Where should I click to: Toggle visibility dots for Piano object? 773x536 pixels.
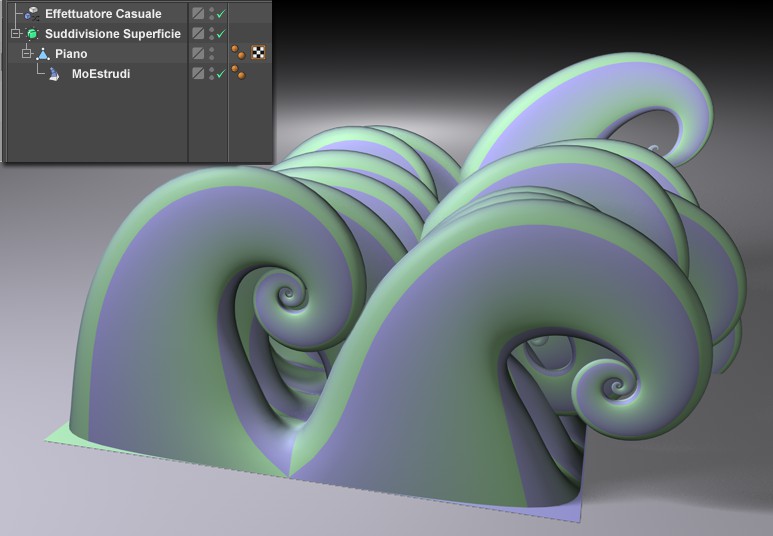(x=211, y=53)
